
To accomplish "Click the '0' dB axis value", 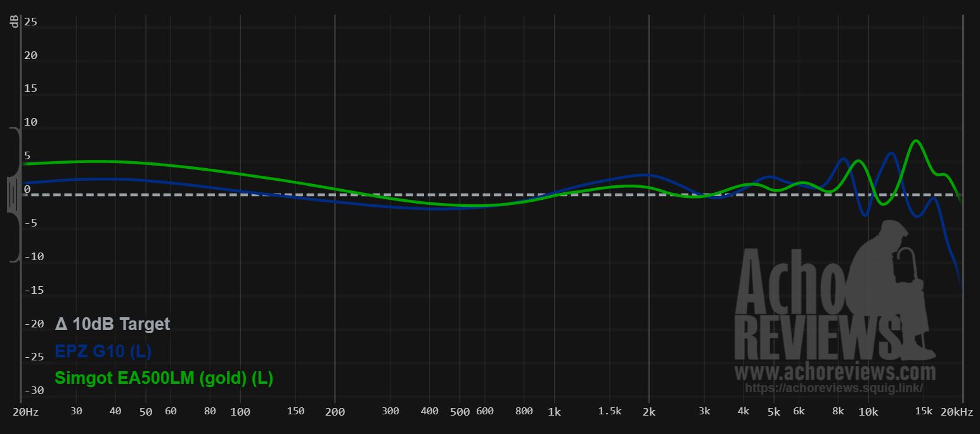I will tap(27, 189).
